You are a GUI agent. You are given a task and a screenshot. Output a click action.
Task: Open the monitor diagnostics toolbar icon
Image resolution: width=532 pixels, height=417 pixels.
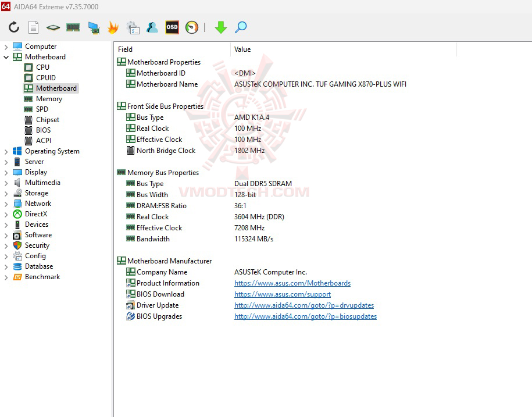click(94, 28)
